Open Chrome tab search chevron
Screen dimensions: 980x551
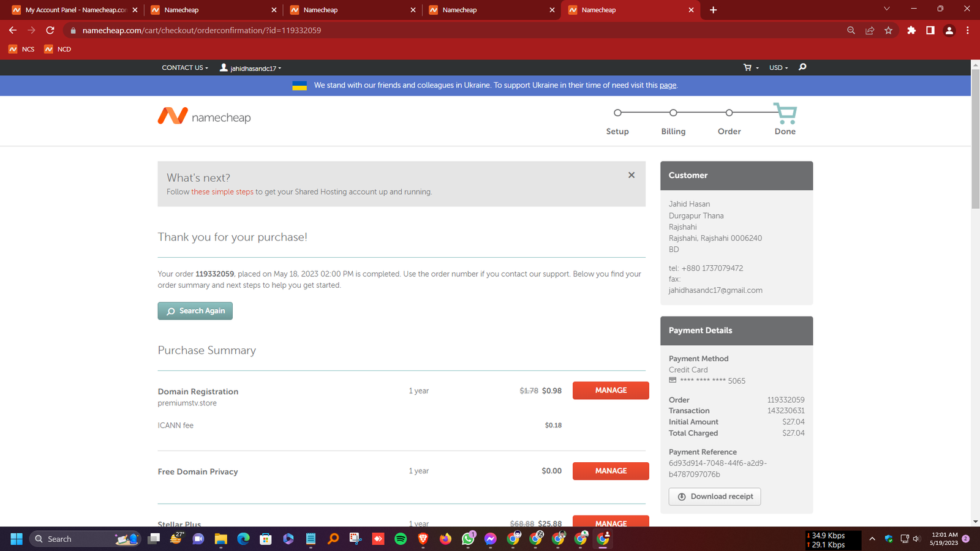click(886, 9)
